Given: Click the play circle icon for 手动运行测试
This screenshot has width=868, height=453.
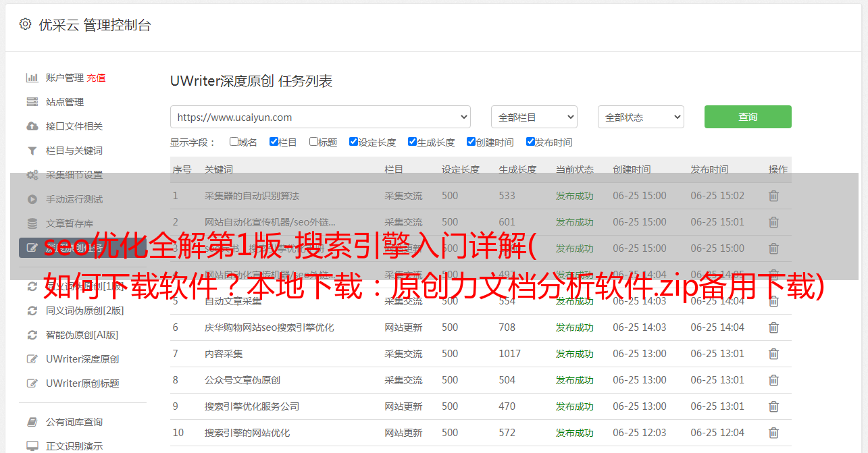Looking at the screenshot, I should pyautogui.click(x=32, y=199).
